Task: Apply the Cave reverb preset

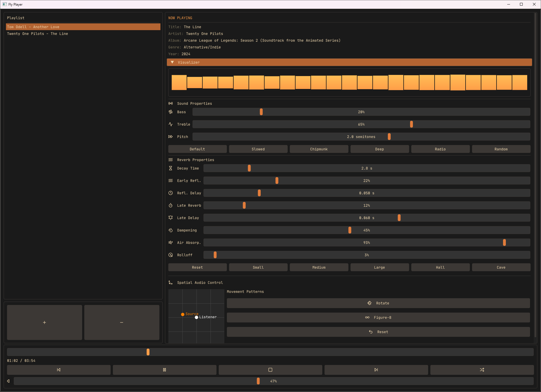Action: 501,267
